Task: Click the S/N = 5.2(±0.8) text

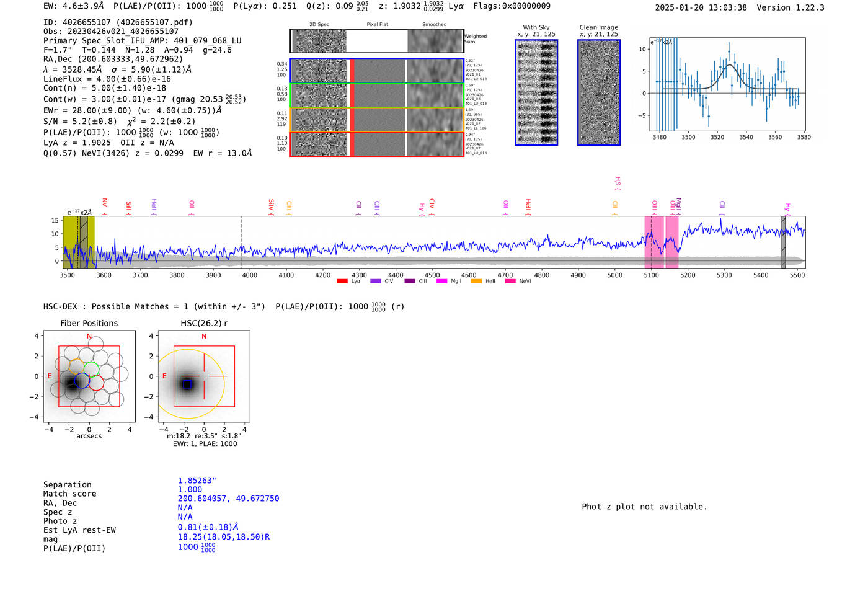Action: (x=80, y=122)
